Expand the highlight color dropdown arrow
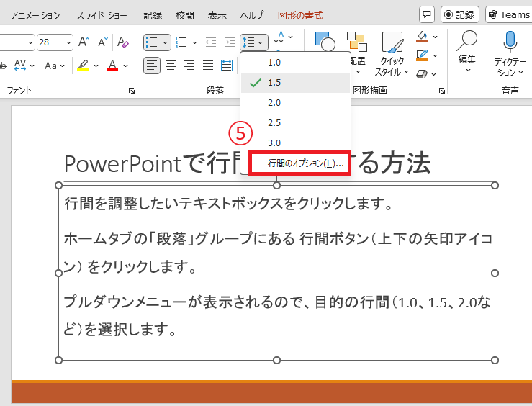This screenshot has width=532, height=406. (x=96, y=66)
